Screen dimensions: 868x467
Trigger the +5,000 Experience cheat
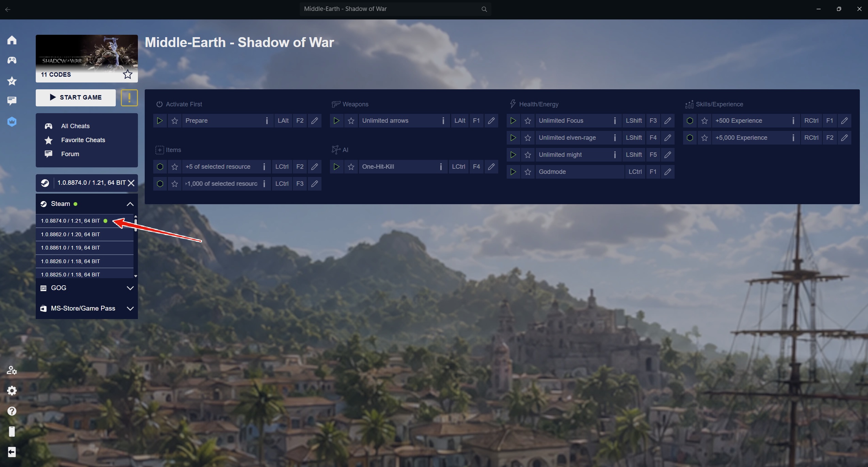690,138
